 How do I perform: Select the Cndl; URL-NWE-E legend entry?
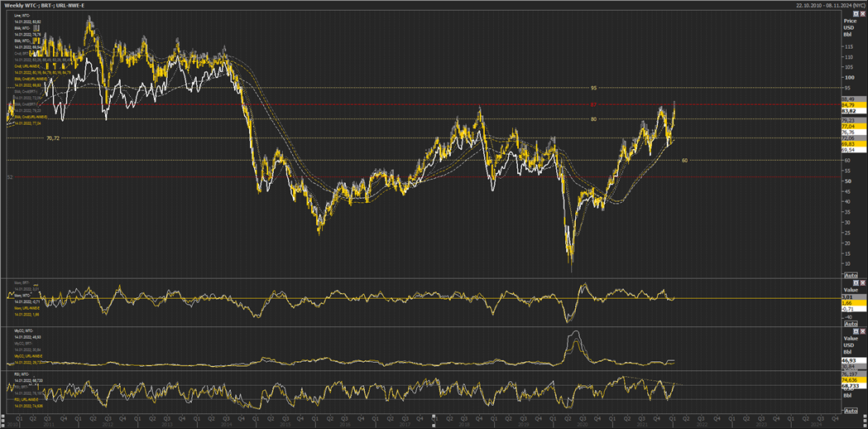[x=27, y=66]
